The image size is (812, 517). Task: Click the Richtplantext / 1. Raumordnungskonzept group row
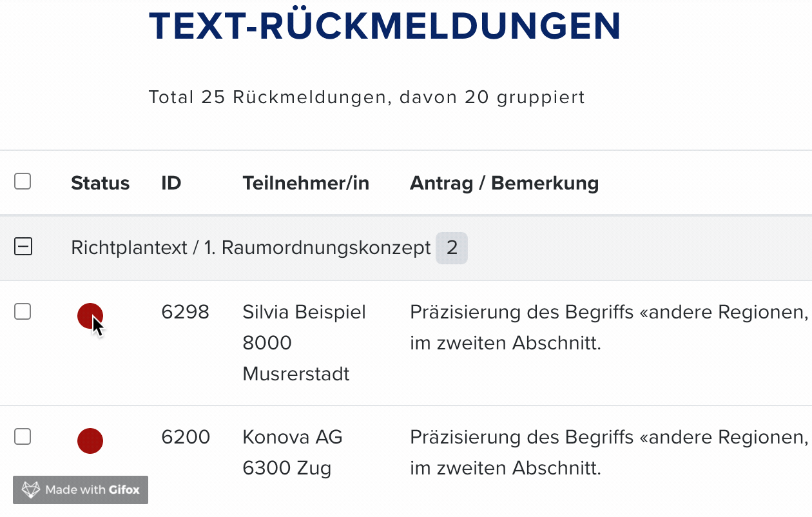point(406,248)
